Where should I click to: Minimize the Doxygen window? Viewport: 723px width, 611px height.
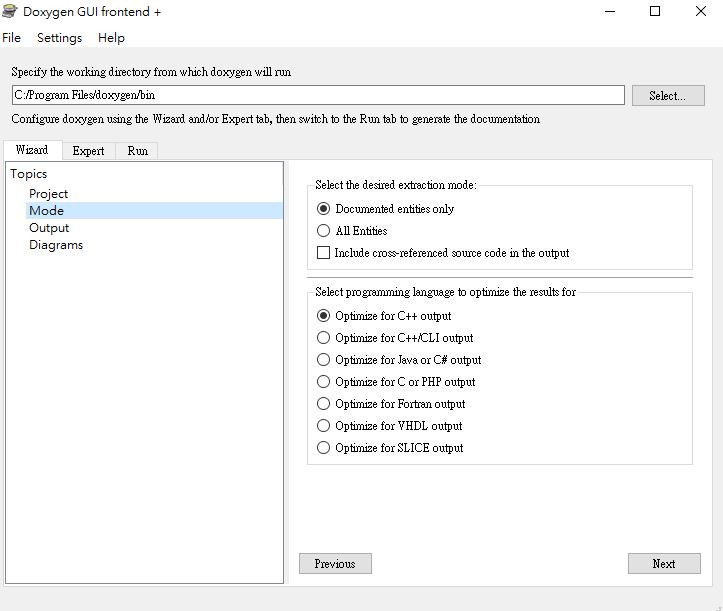pos(610,12)
